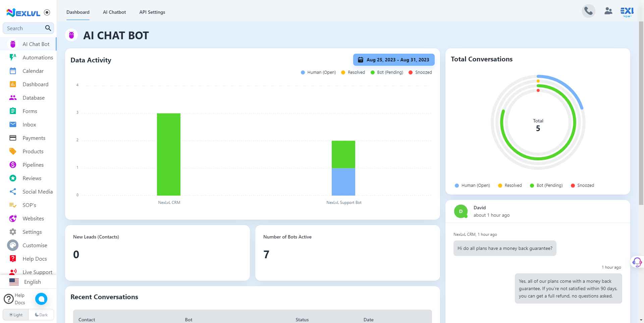Viewport: 644px width, 323px height.
Task: Open Automations via its lightning icon
Action: [13, 57]
